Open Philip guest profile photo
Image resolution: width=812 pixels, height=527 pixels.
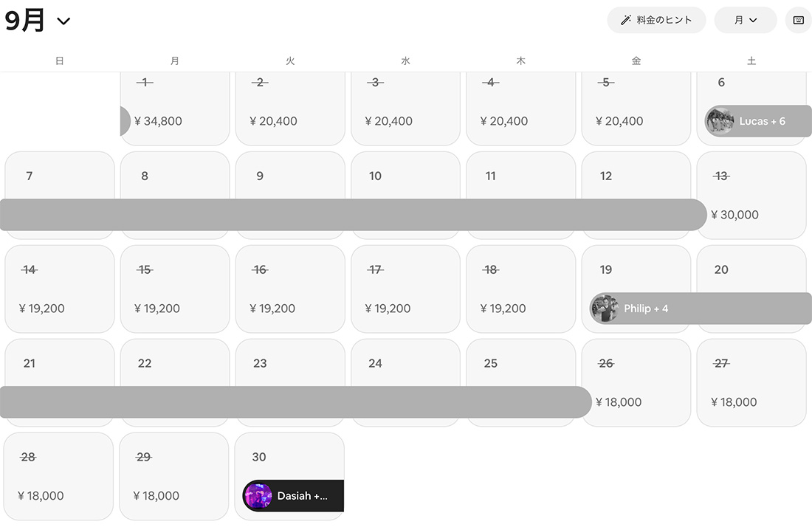click(605, 309)
